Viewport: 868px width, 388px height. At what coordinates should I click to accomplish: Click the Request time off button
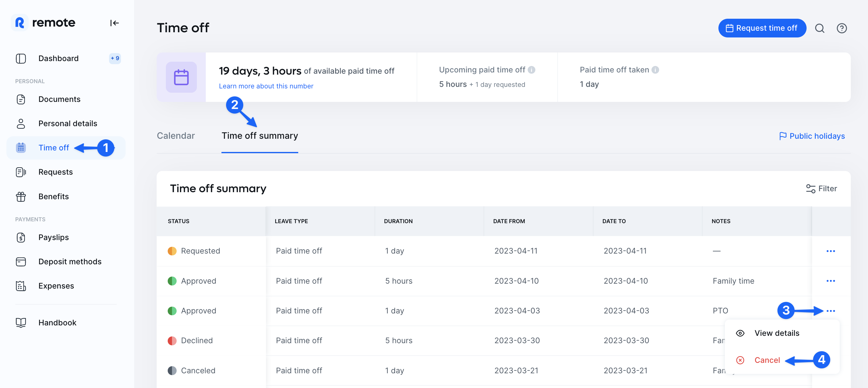coord(762,28)
